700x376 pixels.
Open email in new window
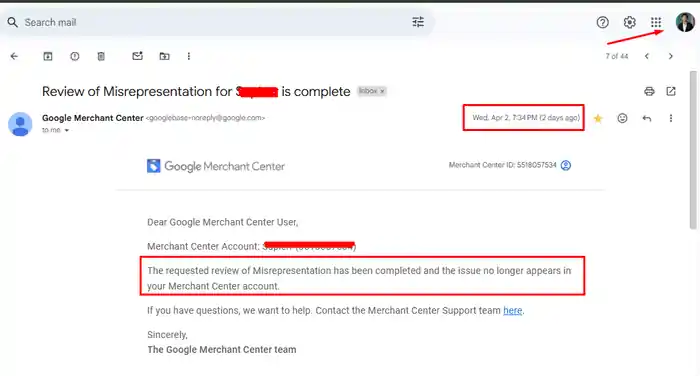point(671,92)
